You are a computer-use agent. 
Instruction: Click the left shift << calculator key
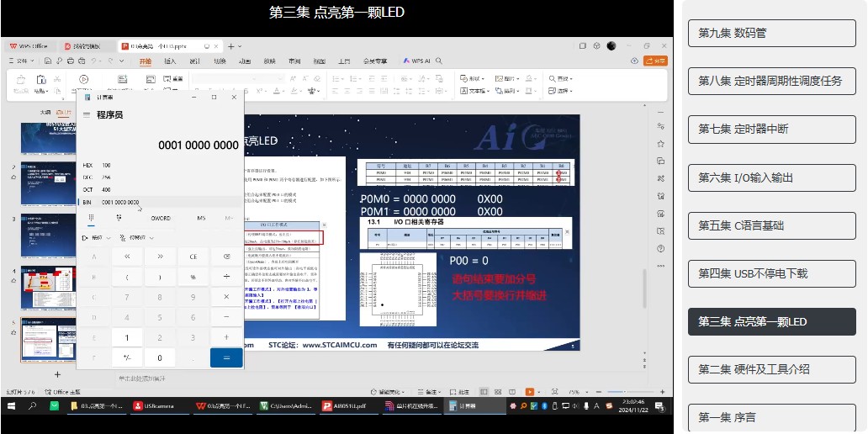click(127, 257)
